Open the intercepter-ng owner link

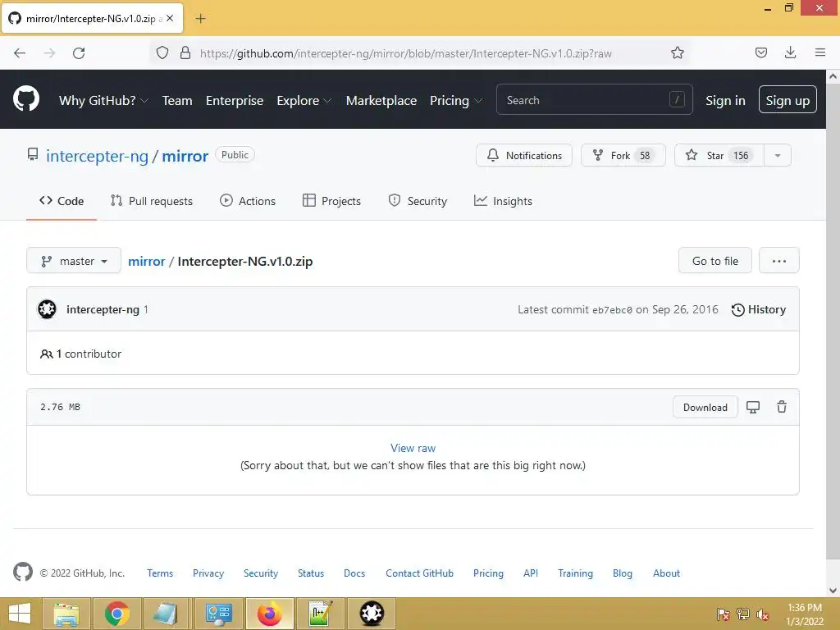(97, 156)
